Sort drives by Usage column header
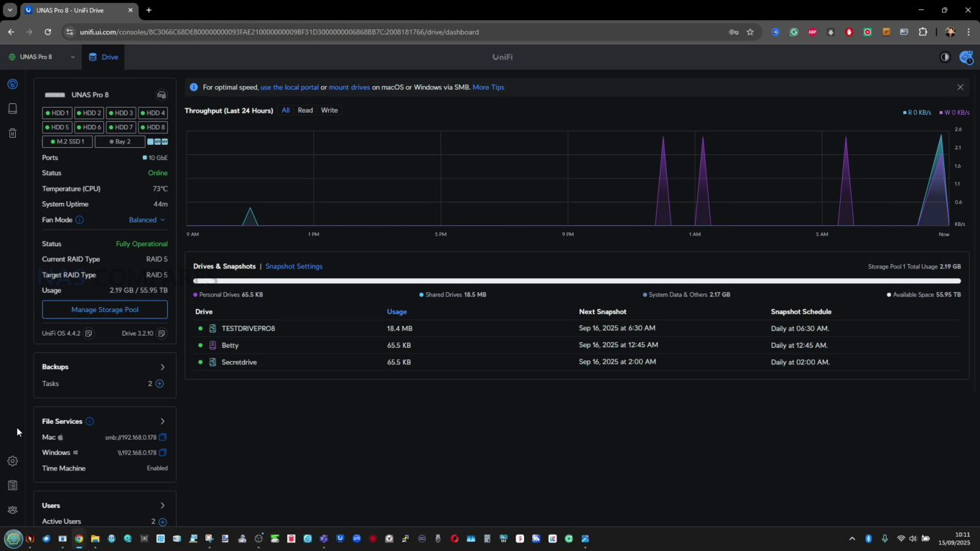The height and width of the screenshot is (551, 980). click(x=397, y=312)
